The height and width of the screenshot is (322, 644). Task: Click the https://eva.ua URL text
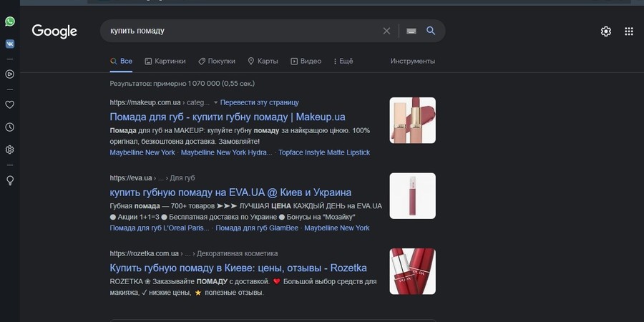coord(131,178)
